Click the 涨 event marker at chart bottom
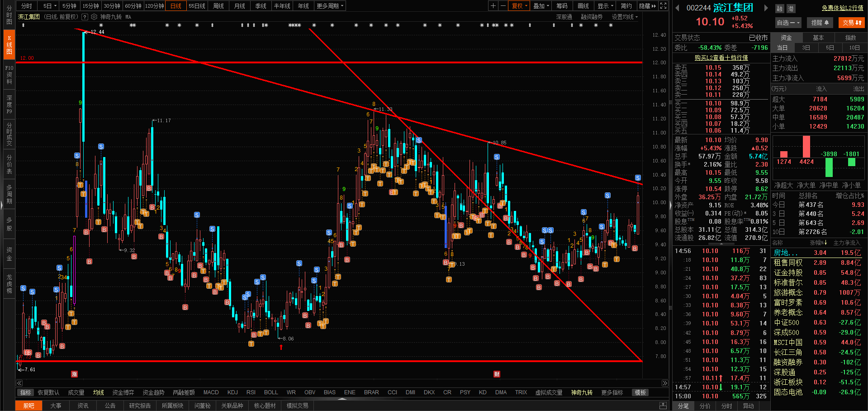 (x=74, y=374)
